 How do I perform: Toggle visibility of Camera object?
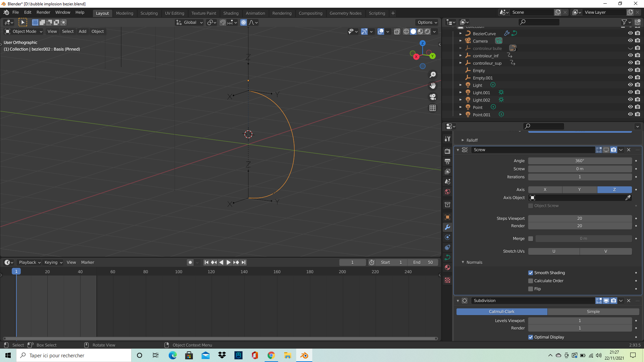tap(630, 41)
